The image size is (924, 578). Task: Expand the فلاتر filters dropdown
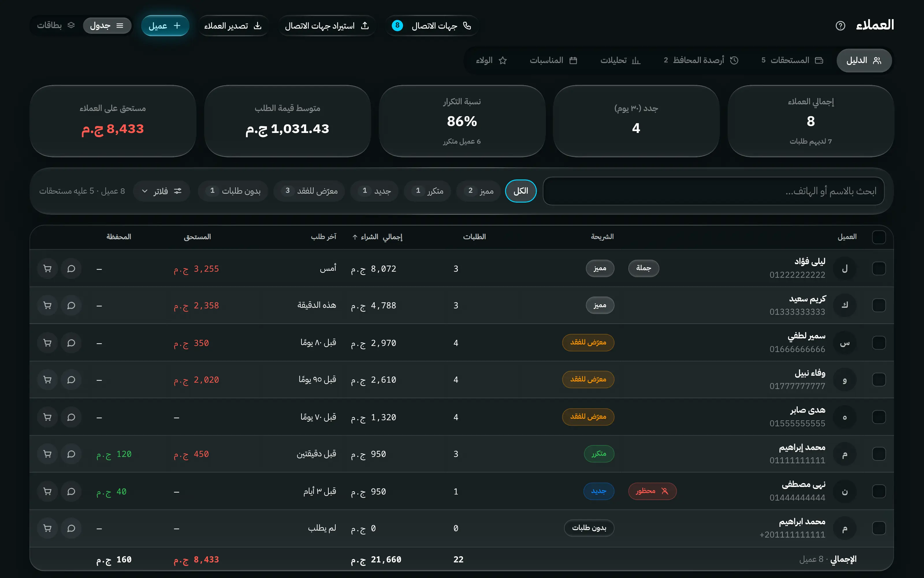coord(161,191)
